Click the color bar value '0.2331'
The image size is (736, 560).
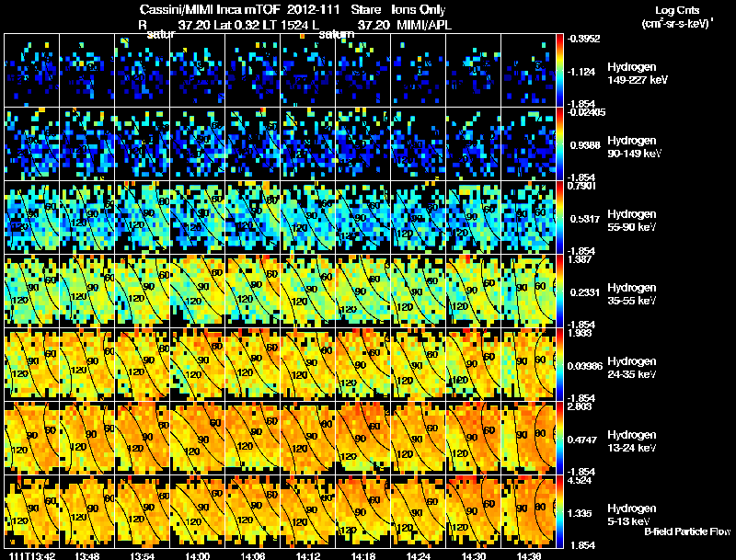[584, 292]
